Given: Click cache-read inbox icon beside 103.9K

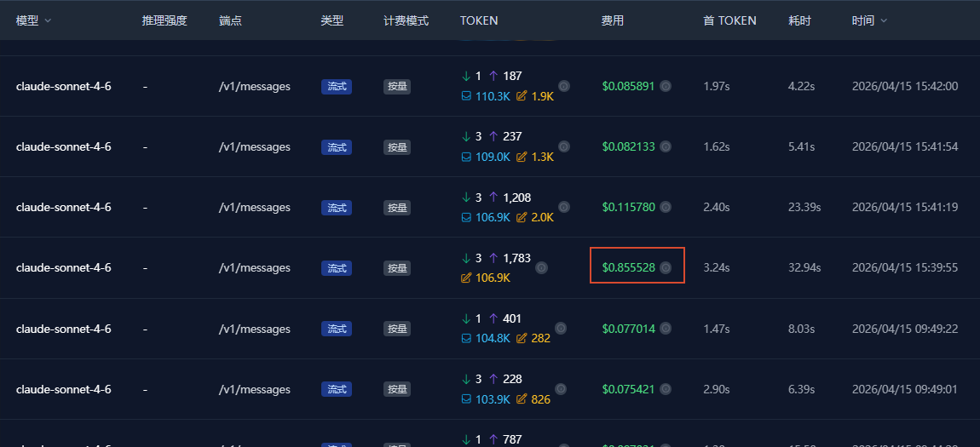Looking at the screenshot, I should pos(465,399).
